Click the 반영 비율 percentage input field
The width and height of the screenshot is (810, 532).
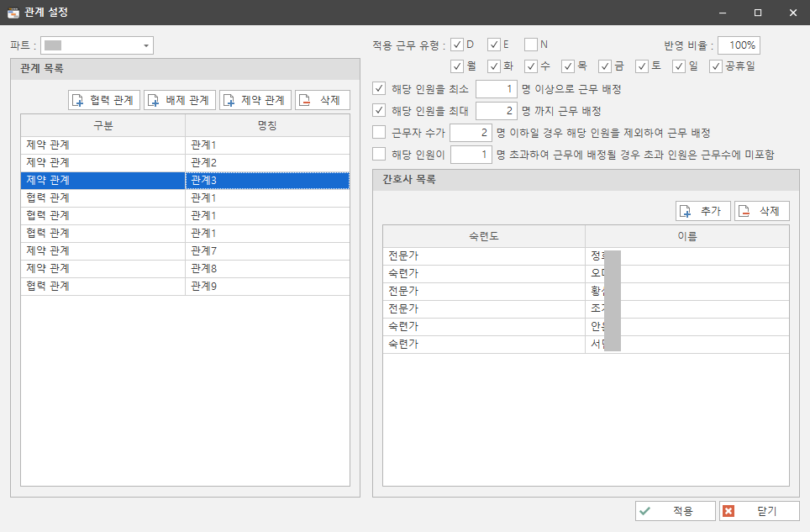click(x=738, y=44)
